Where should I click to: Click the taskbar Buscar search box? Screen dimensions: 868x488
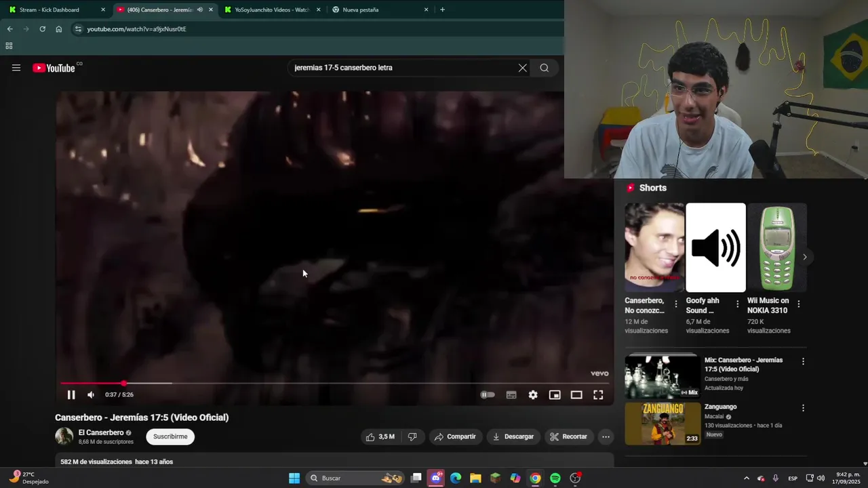click(x=355, y=478)
